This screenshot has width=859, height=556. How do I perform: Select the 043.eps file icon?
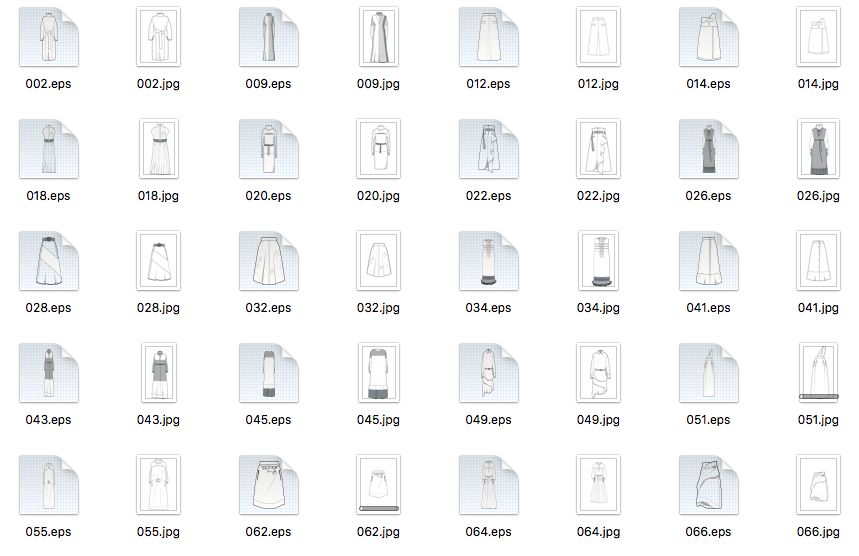pyautogui.click(x=49, y=373)
